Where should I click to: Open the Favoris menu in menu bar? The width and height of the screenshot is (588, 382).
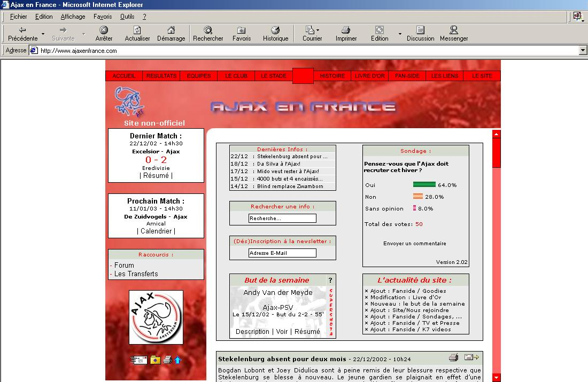point(103,17)
